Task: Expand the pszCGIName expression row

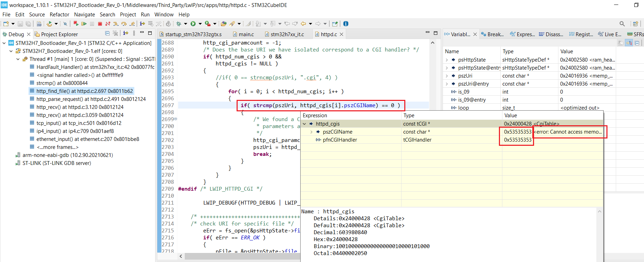Action: [311, 132]
